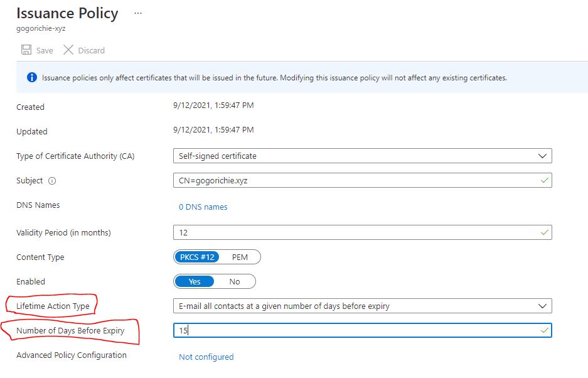Open the Lifetime Action Type dropdown
The width and height of the screenshot is (588, 378).
pos(363,306)
